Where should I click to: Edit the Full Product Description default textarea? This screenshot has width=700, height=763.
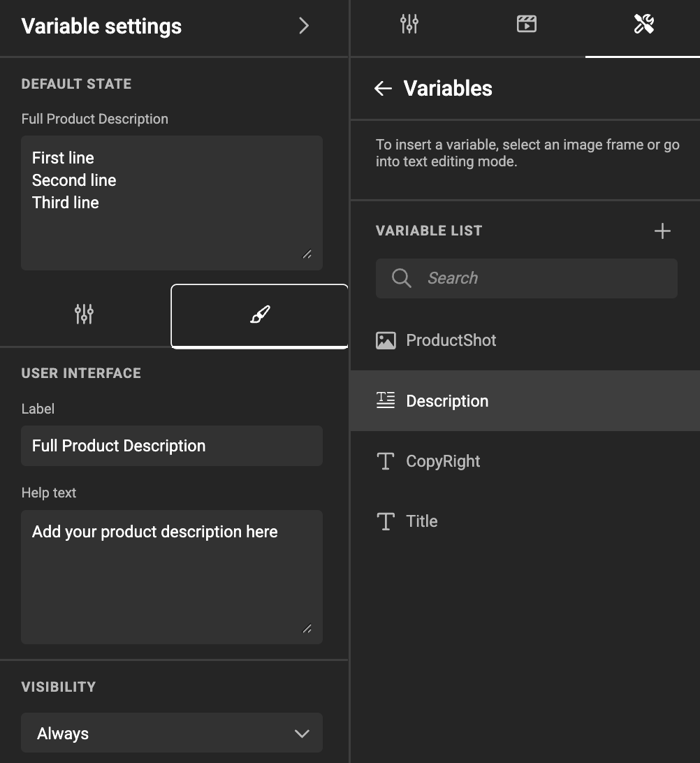172,203
